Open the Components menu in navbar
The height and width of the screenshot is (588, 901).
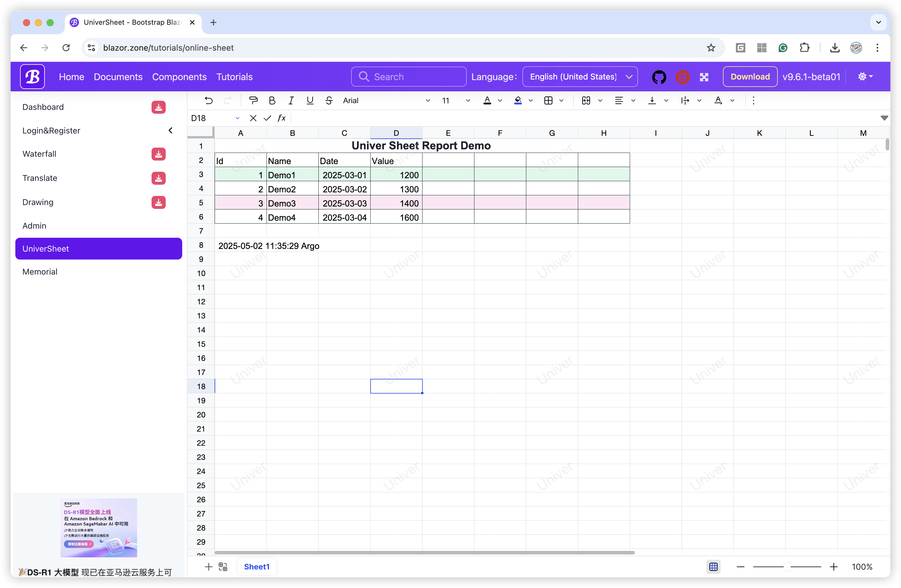[179, 77]
